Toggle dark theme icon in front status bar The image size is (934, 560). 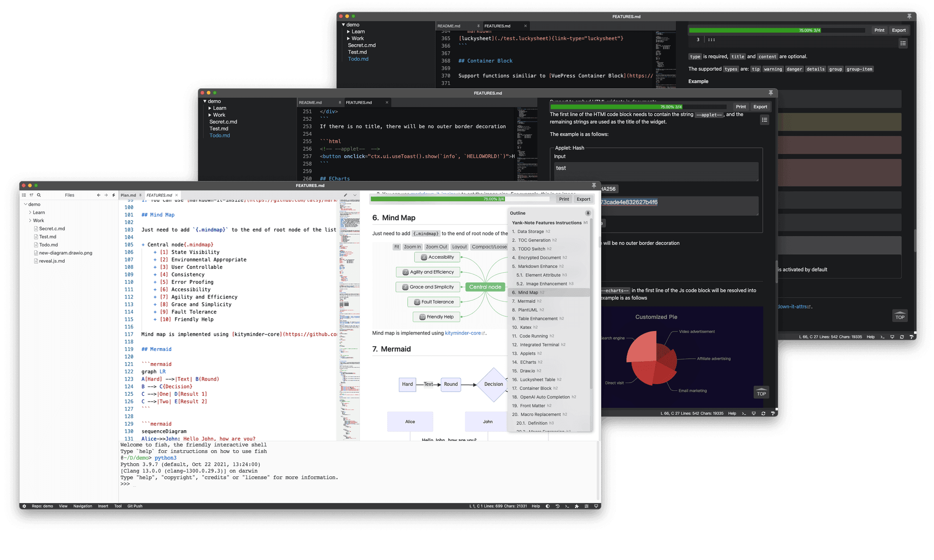click(548, 506)
